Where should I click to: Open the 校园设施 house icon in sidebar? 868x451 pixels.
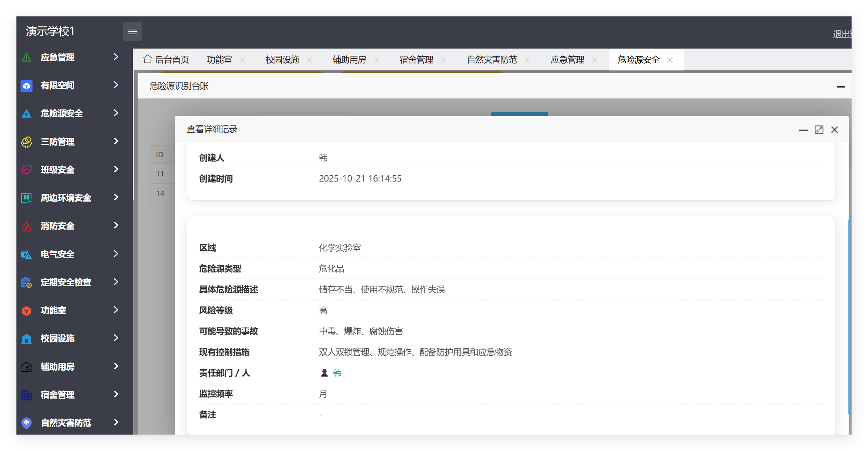click(x=26, y=339)
